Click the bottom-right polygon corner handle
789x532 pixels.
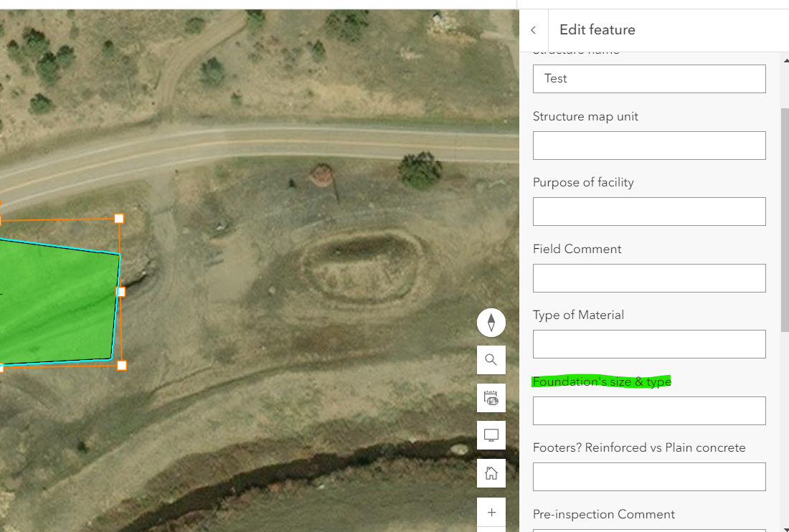[122, 366]
